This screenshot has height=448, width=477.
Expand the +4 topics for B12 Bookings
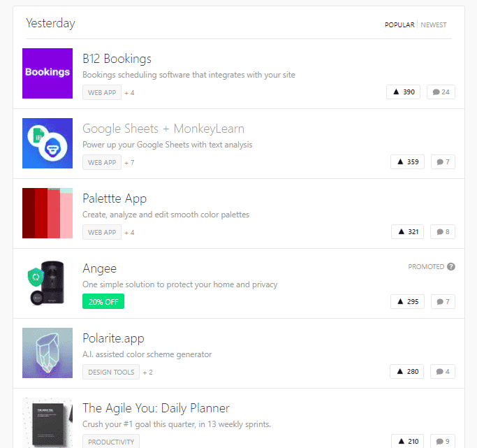click(129, 92)
